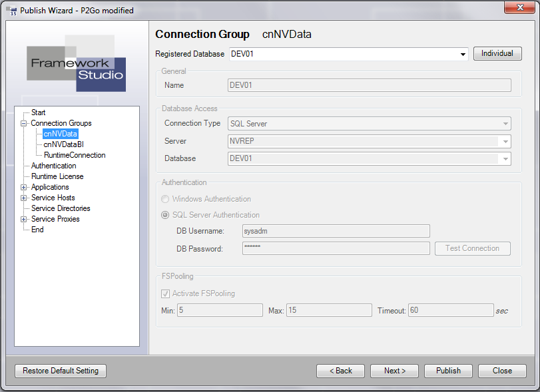Image resolution: width=540 pixels, height=392 pixels.
Task: Select the End tree item
Action: [x=37, y=230]
